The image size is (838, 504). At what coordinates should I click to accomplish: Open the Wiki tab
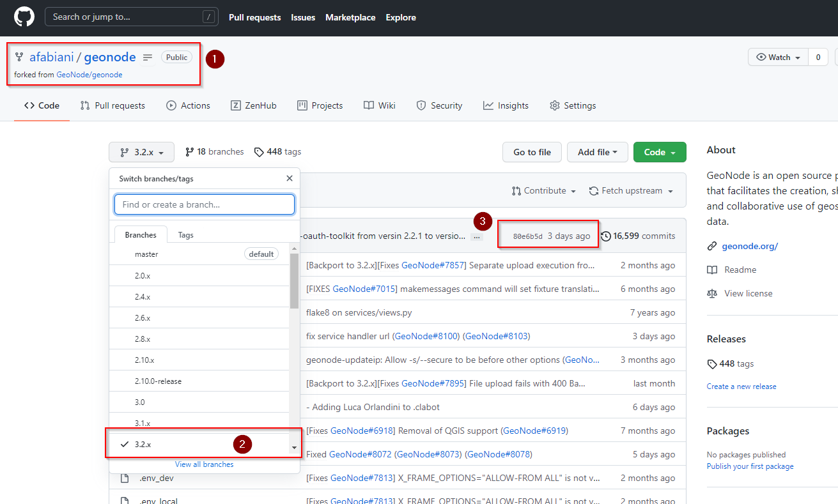(x=380, y=105)
